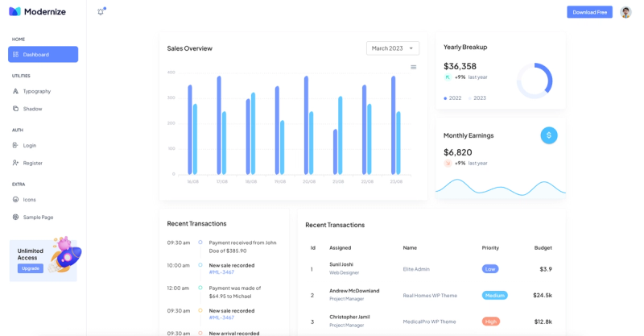Click the user profile avatar
Viewport: 644px width, 336px height.
click(x=625, y=12)
